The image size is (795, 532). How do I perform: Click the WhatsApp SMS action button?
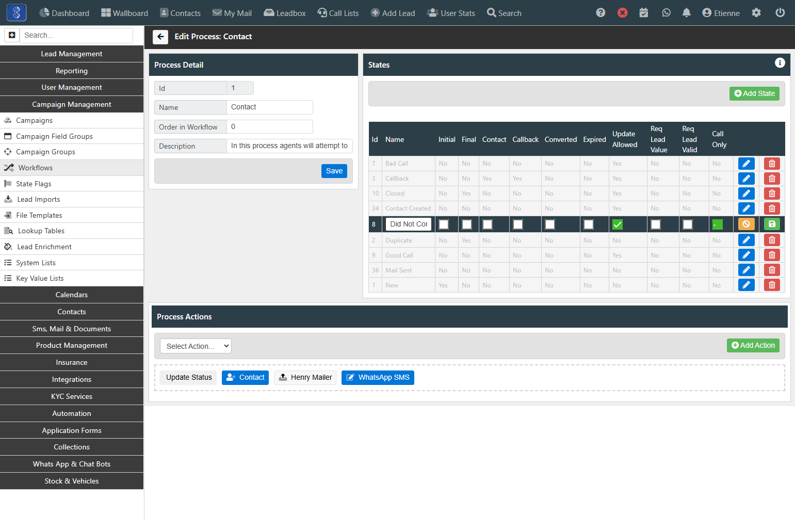tap(378, 378)
